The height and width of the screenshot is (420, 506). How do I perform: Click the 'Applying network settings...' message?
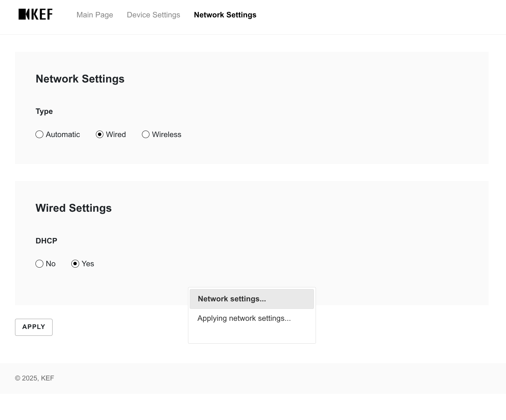[244, 318]
